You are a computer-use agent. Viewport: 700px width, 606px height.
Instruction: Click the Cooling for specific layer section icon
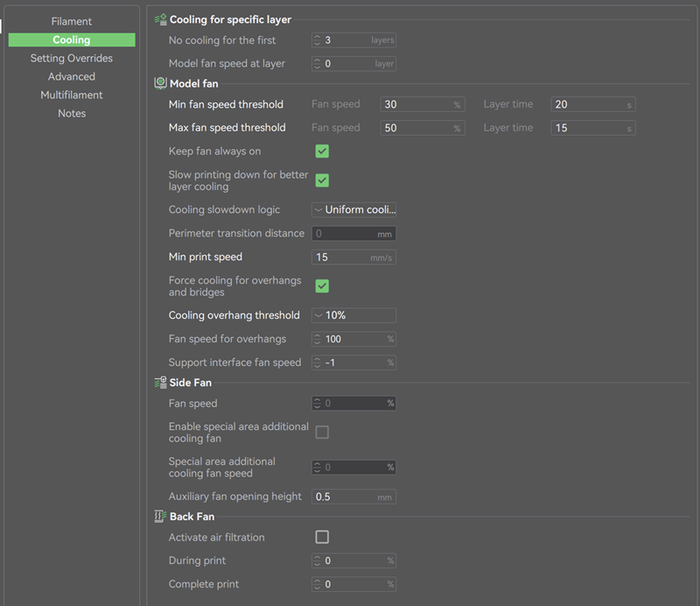[x=160, y=19]
